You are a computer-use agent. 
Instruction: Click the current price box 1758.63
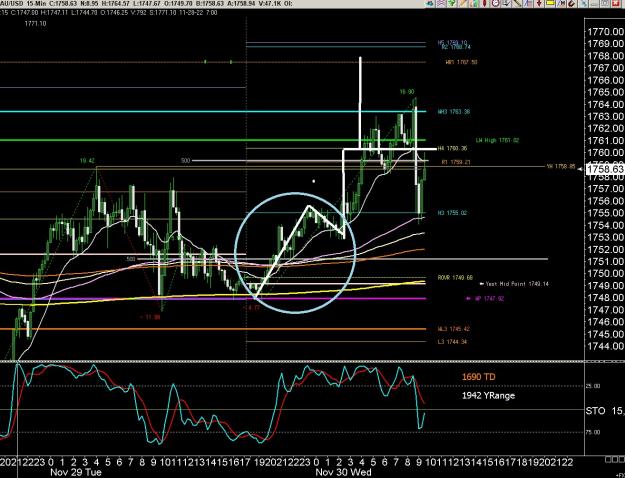(x=605, y=169)
